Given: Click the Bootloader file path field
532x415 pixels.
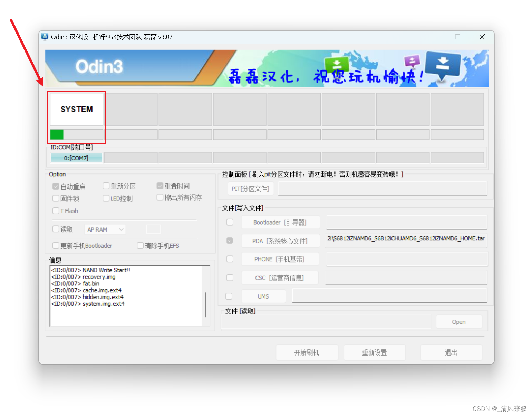Looking at the screenshot, I should (x=407, y=222).
